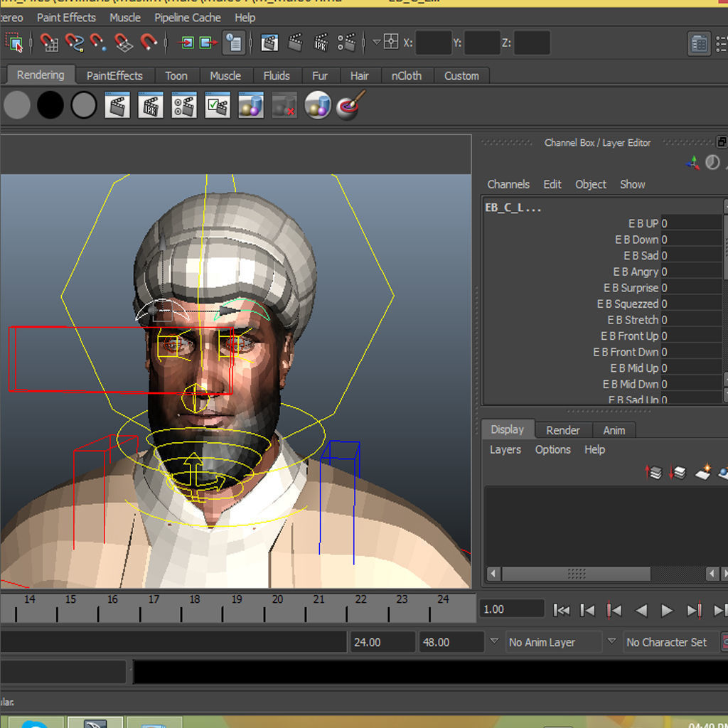
Task: Open the Paint Effects menu
Action: click(66, 18)
